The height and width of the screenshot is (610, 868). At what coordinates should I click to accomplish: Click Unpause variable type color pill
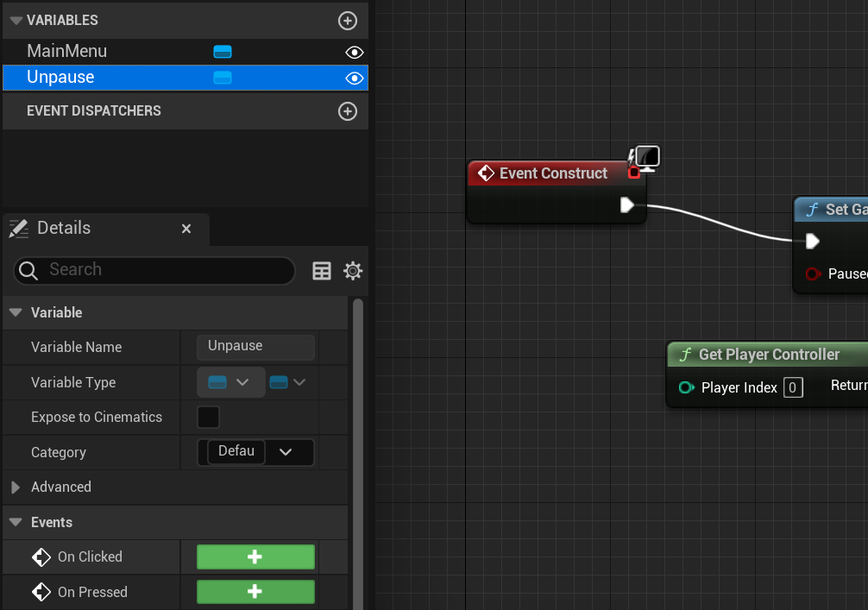pos(223,78)
